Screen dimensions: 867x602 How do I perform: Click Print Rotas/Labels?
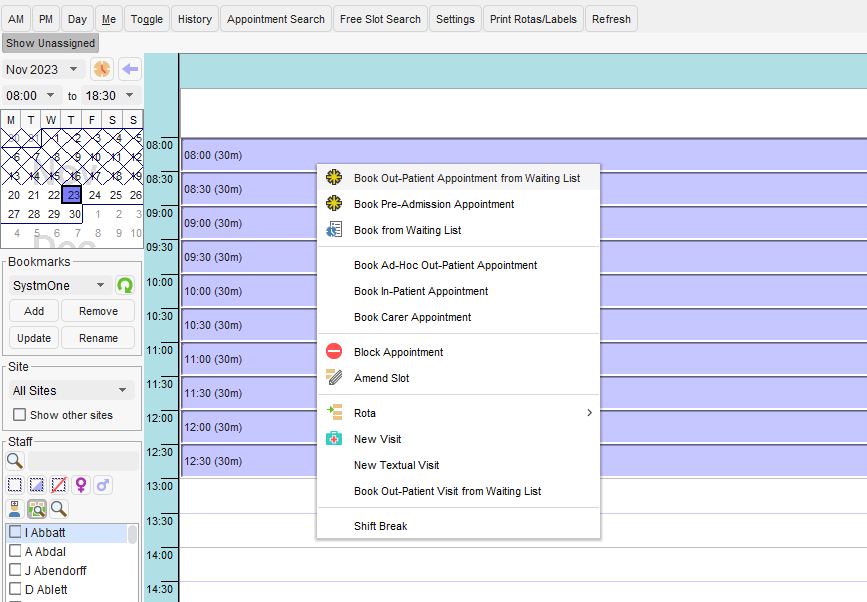pos(533,19)
